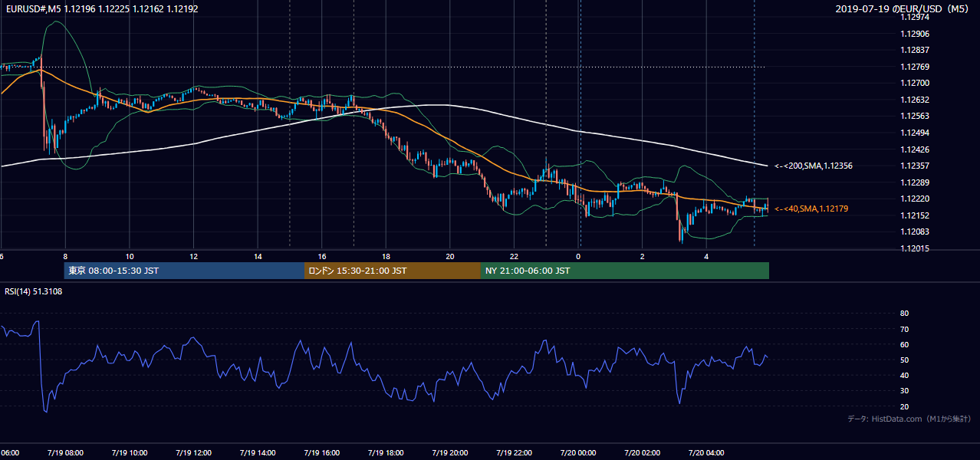The image size is (980, 460).
Task: Click RSI axis level 80
Action: point(904,314)
